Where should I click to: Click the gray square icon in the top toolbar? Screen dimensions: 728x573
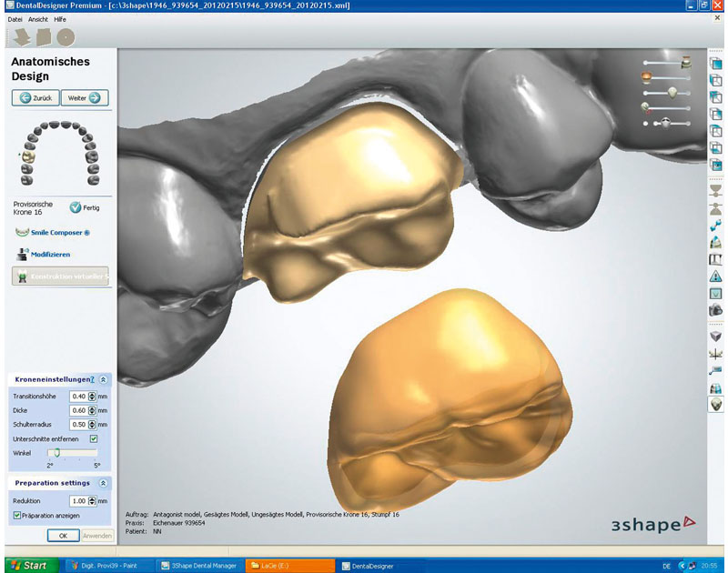pos(44,37)
